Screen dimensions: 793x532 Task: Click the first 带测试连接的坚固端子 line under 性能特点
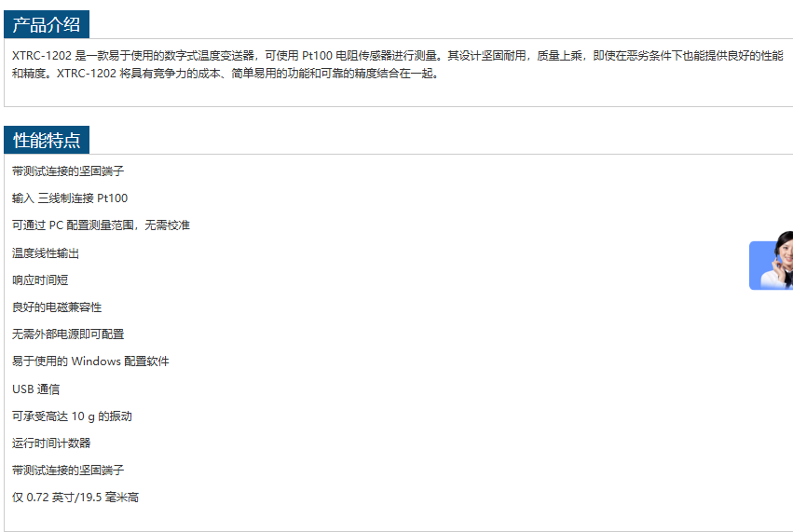click(68, 171)
